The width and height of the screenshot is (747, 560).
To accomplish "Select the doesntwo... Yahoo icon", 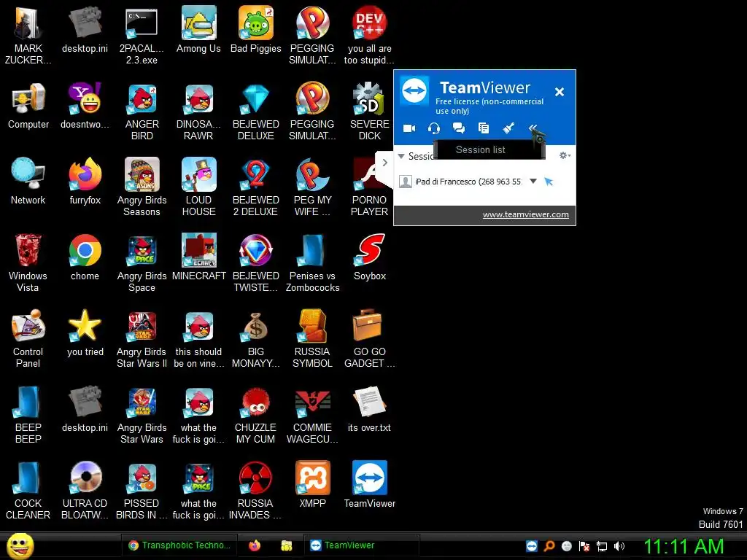I will [x=85, y=106].
